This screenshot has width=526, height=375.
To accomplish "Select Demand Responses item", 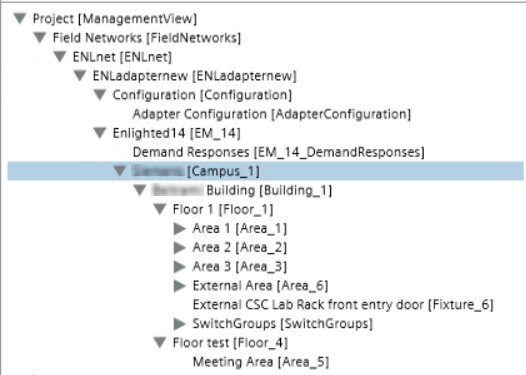I will (278, 152).
